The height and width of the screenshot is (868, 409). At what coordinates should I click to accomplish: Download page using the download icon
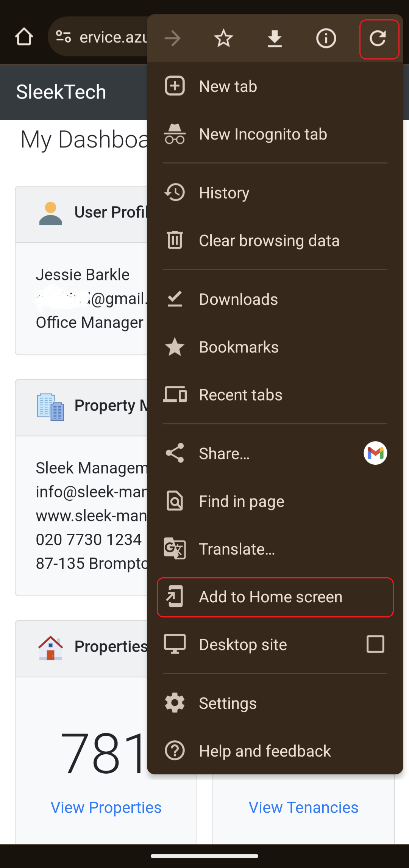point(275,39)
